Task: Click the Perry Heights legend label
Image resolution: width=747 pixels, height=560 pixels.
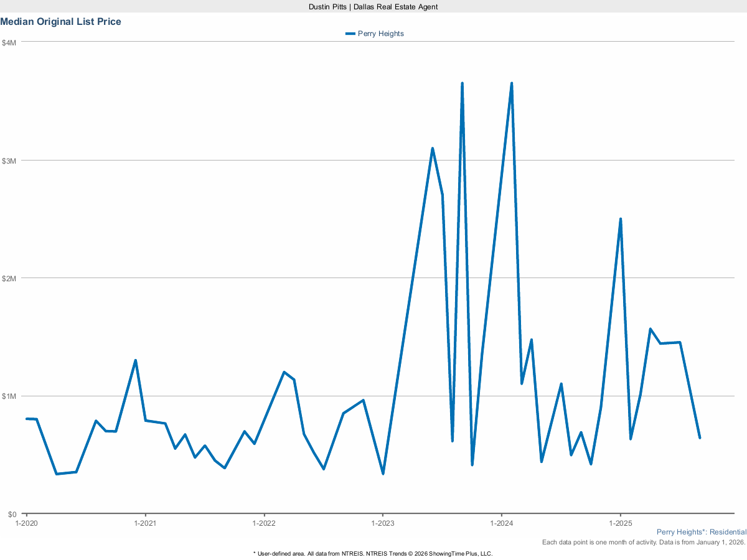Action: (x=380, y=34)
